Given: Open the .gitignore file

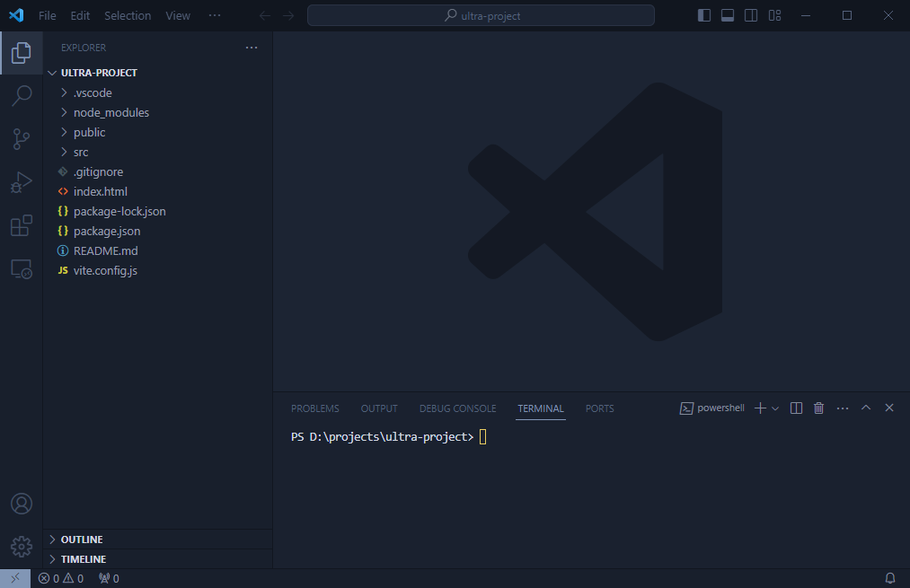Looking at the screenshot, I should pos(157,171).
